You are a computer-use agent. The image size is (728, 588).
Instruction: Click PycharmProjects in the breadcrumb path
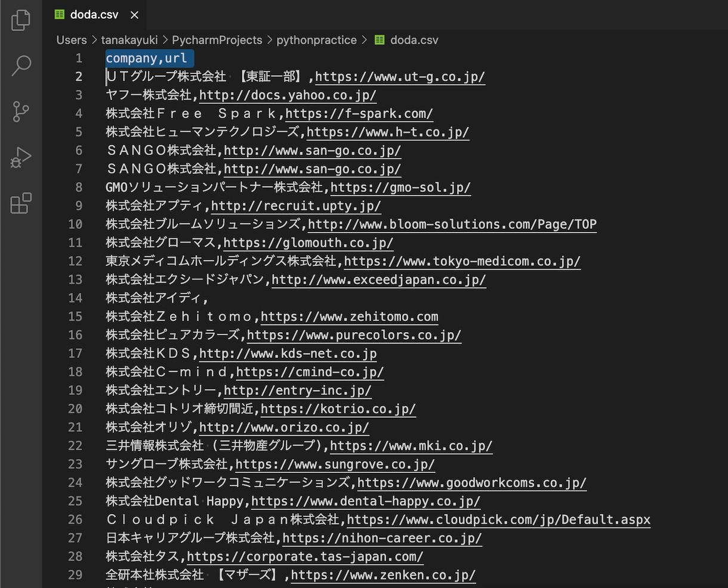(x=217, y=40)
